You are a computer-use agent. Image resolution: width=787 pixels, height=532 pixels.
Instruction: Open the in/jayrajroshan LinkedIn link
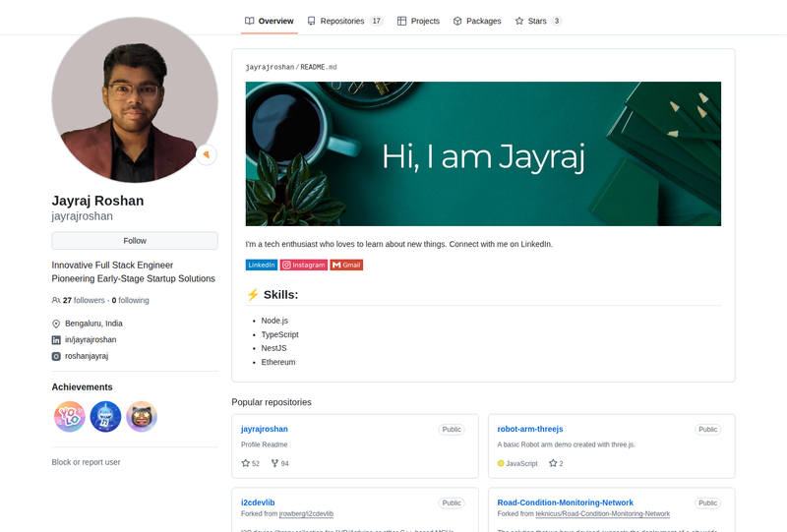[91, 340]
